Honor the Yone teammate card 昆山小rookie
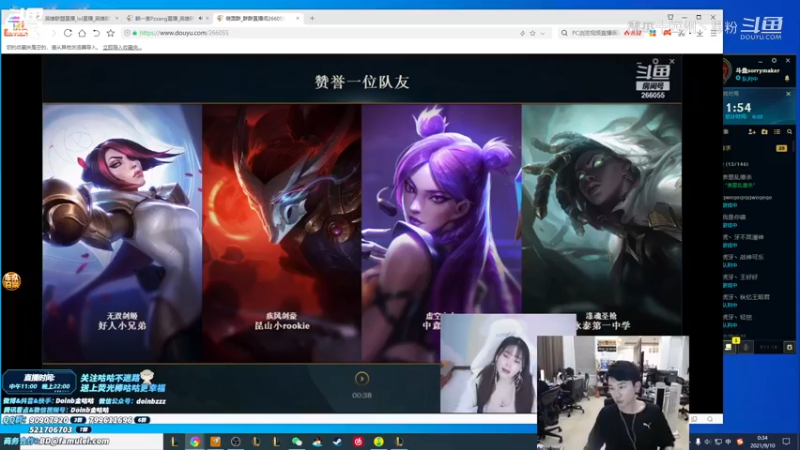This screenshot has width=800, height=450. [282, 233]
